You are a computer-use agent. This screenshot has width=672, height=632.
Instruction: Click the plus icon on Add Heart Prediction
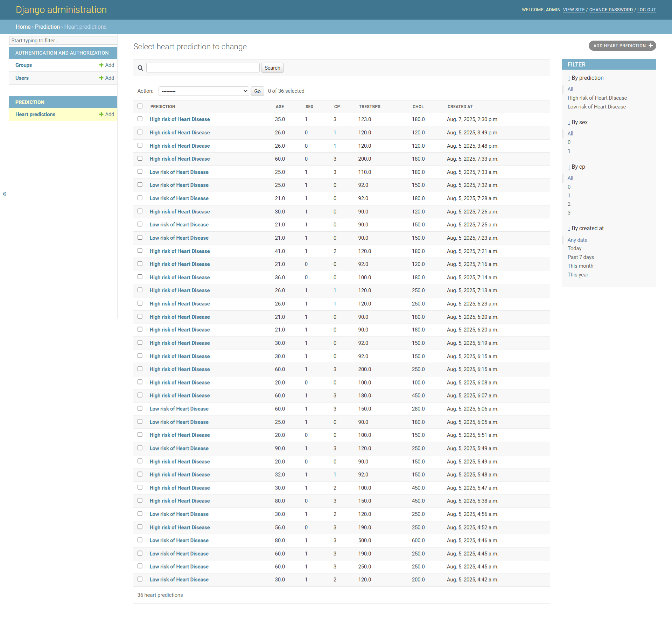pos(651,45)
